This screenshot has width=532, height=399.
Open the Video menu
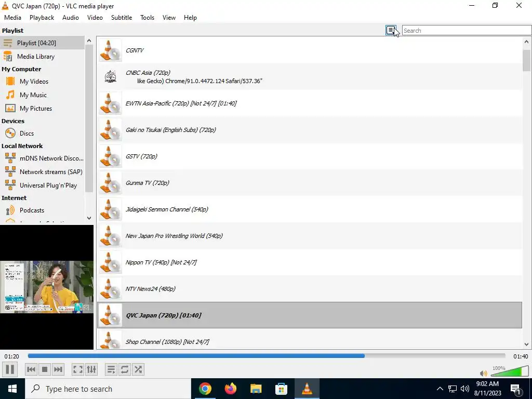click(x=95, y=18)
